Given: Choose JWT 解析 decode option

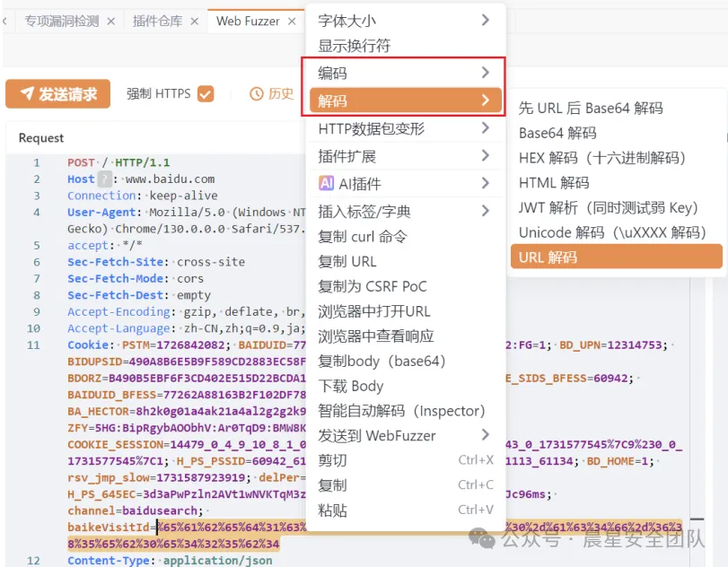Looking at the screenshot, I should 608,207.
